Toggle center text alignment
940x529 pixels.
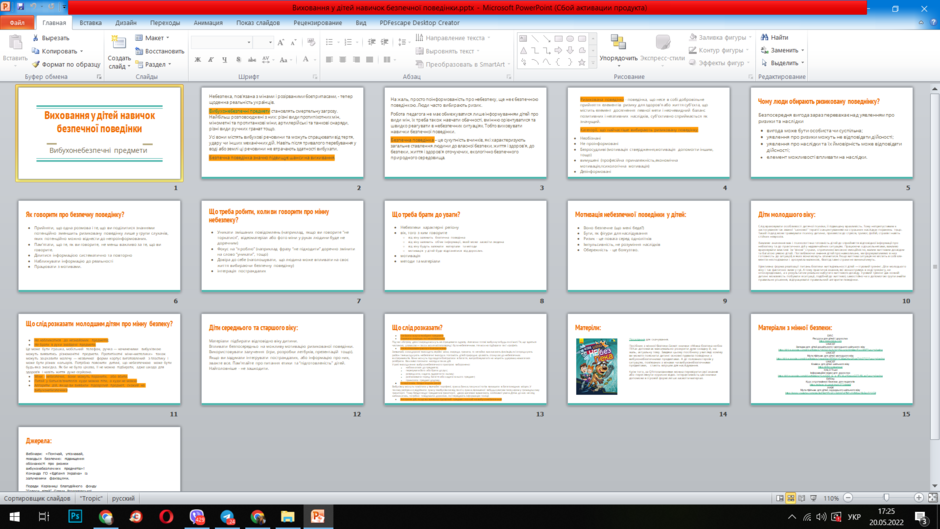342,60
